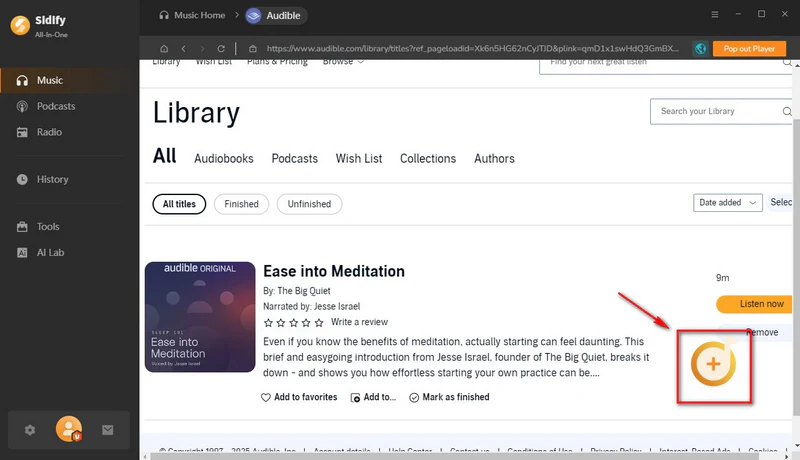Click the Tools toolbox icon

22,226
